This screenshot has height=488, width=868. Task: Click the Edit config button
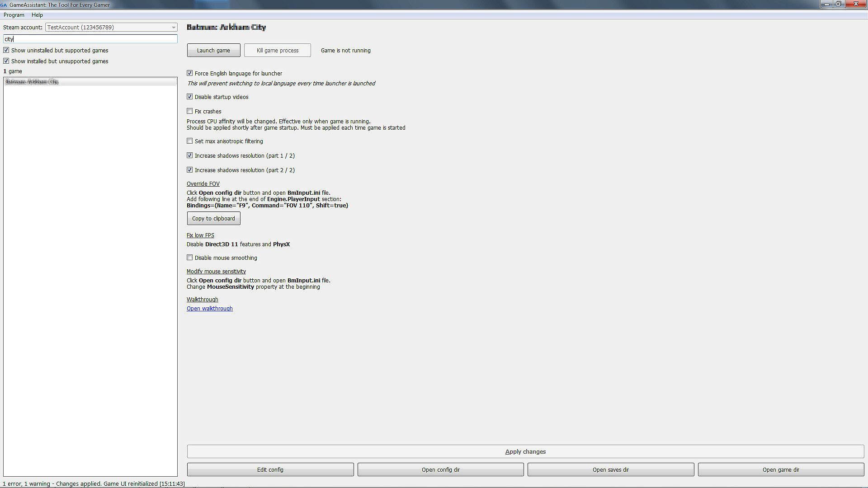(270, 469)
